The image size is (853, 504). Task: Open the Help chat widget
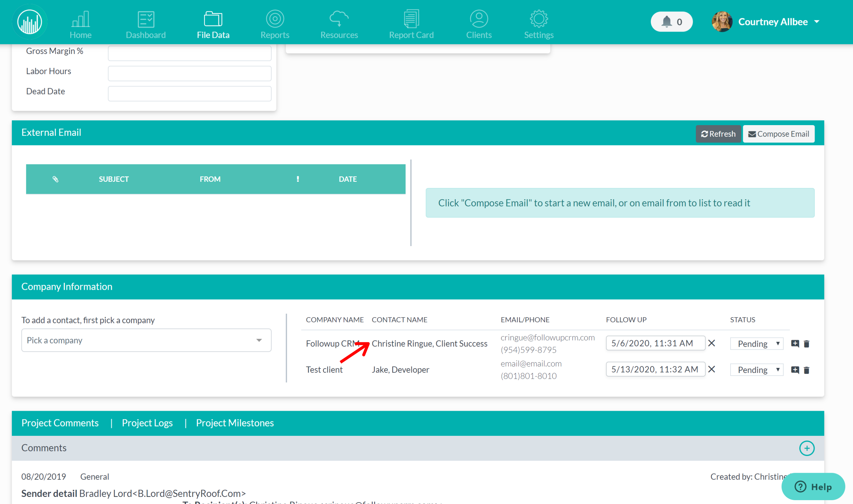(813, 486)
